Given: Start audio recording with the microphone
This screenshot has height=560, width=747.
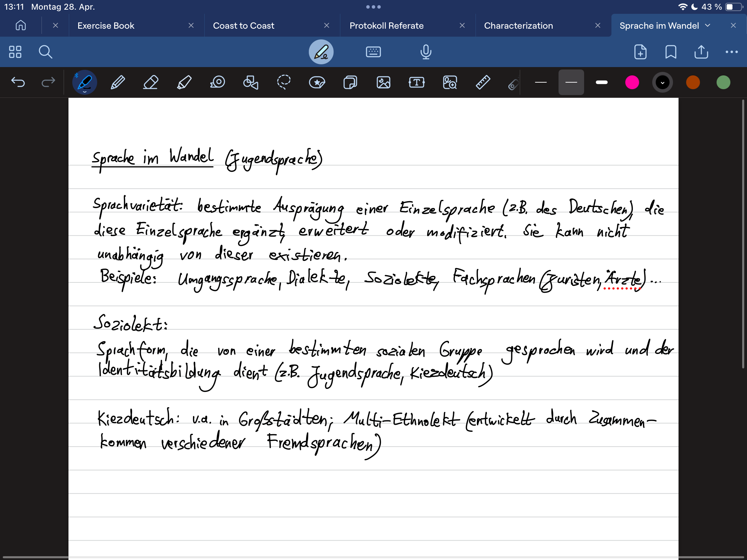Looking at the screenshot, I should [426, 52].
